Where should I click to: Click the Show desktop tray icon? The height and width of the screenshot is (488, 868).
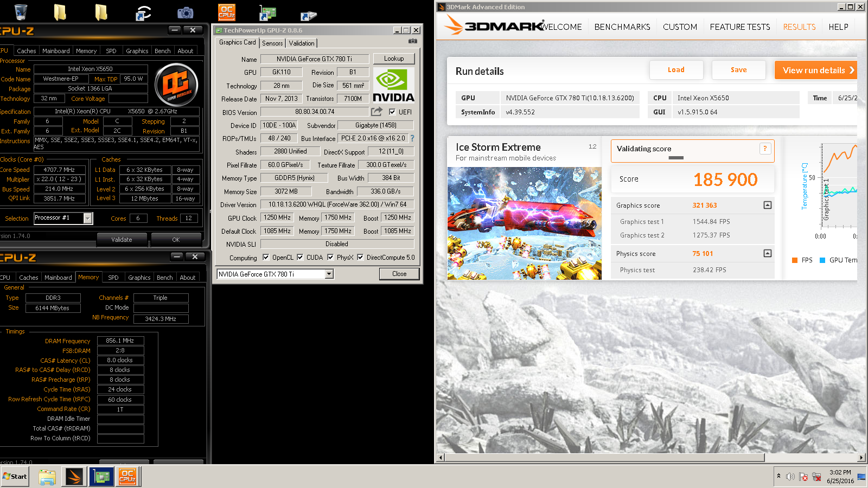point(861,477)
